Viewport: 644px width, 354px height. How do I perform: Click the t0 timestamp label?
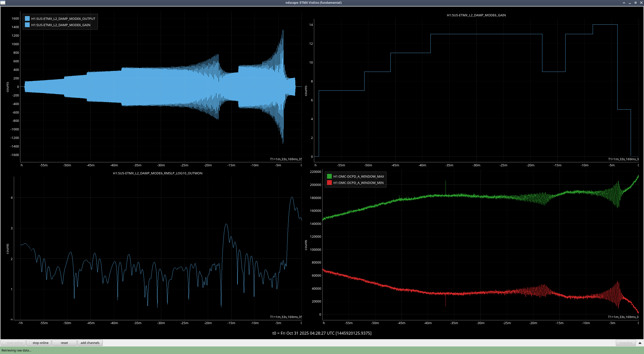coord(322,333)
